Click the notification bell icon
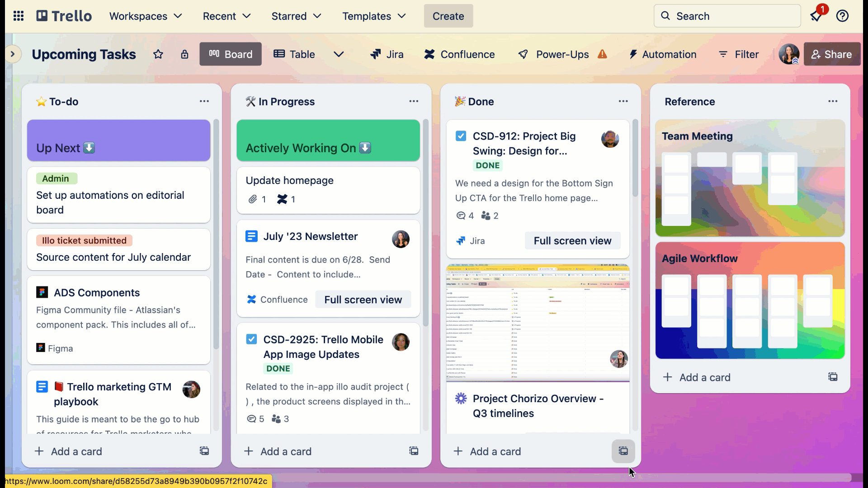Screen dimensions: 868x488 817,16
